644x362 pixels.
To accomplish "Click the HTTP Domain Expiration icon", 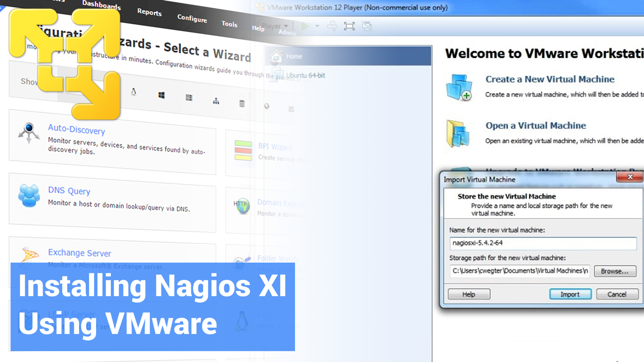I will click(x=242, y=205).
